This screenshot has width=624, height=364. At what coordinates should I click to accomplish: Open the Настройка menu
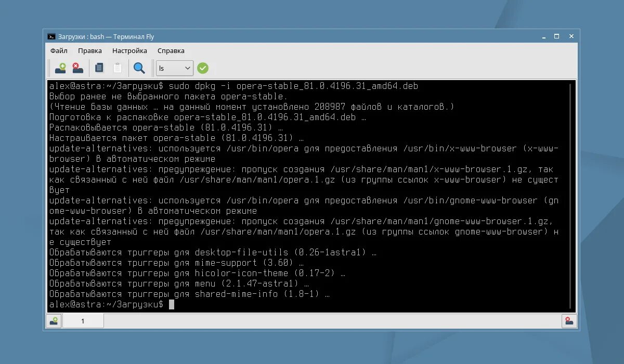click(x=129, y=50)
